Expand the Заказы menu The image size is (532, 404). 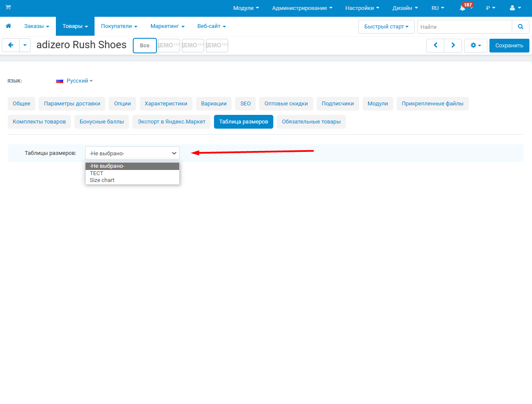(x=37, y=26)
